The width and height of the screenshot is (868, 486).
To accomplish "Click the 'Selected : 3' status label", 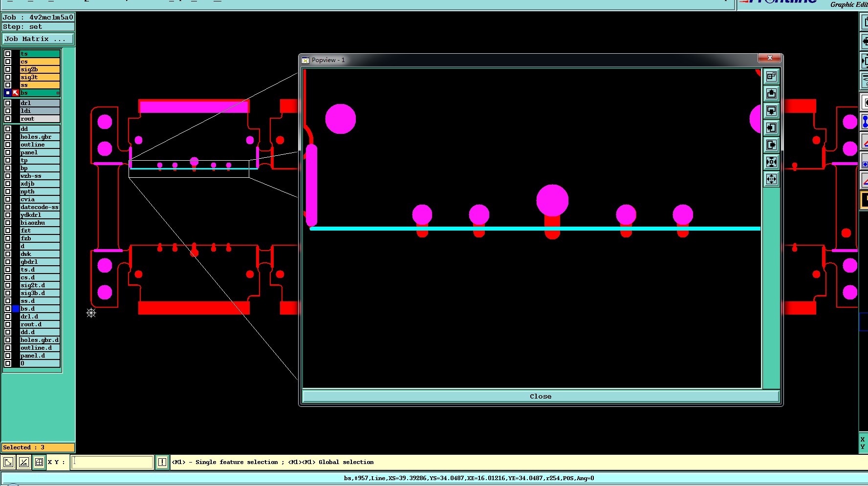I will click(38, 447).
